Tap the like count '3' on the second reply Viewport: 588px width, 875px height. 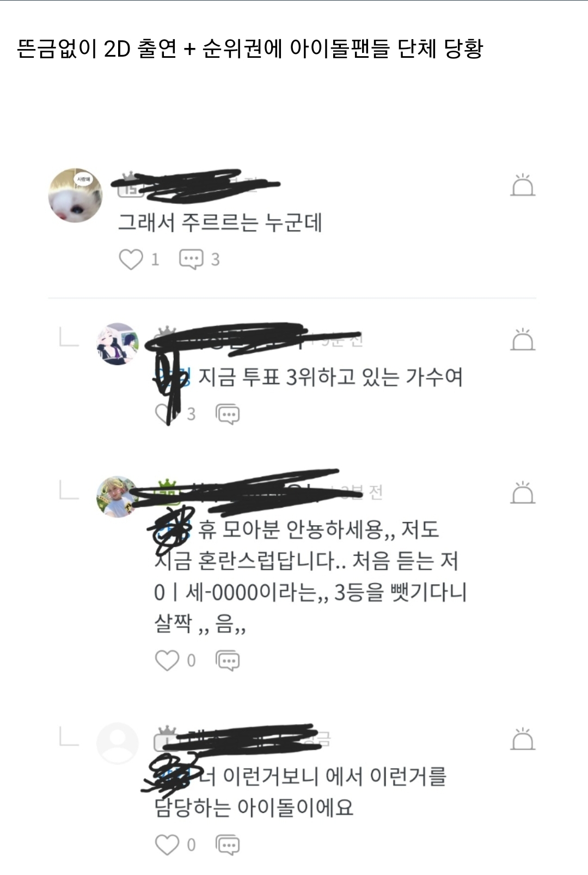tap(191, 414)
